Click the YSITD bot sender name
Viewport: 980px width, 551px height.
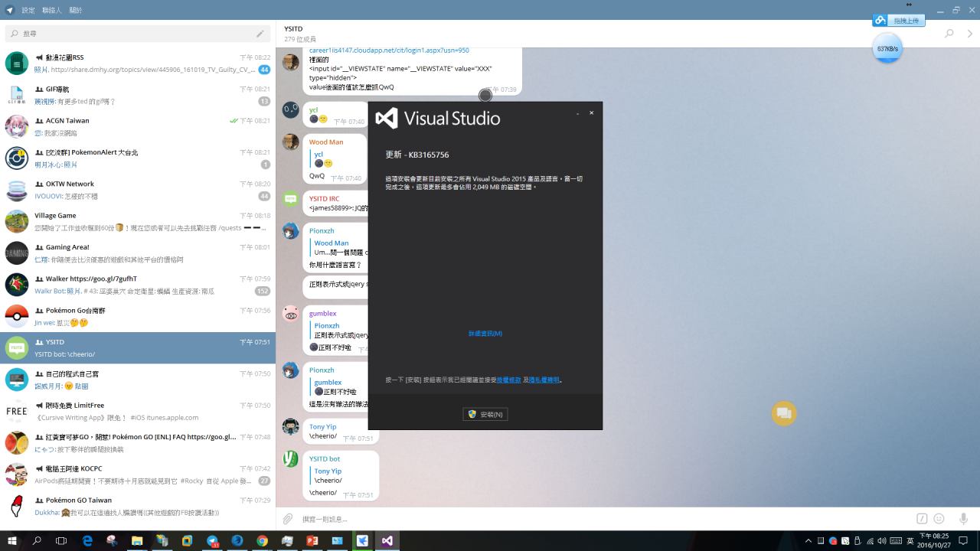325,459
